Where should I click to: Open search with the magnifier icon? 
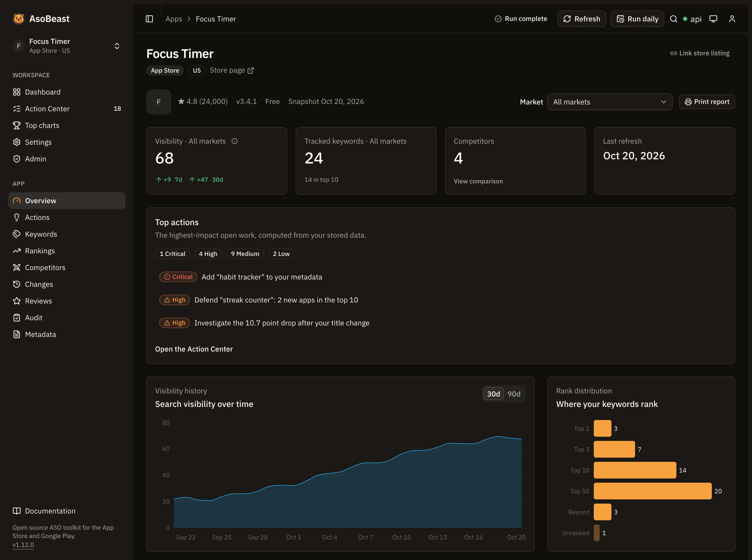673,19
